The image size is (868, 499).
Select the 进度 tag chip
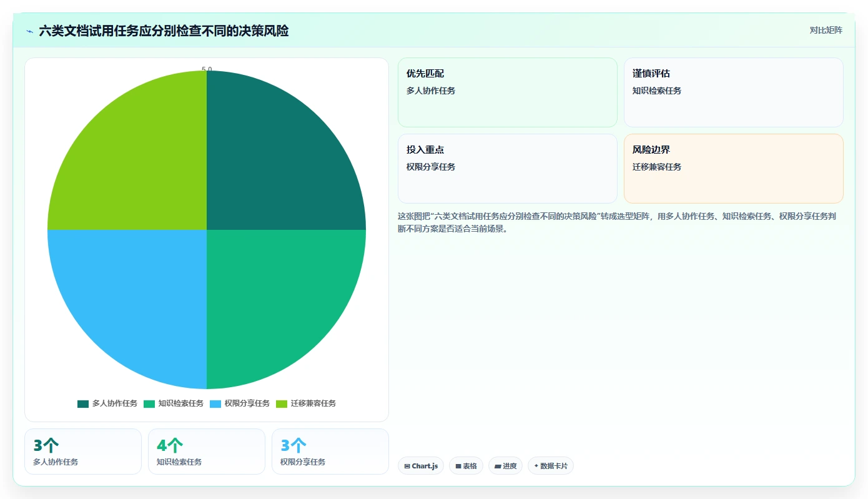click(x=505, y=466)
